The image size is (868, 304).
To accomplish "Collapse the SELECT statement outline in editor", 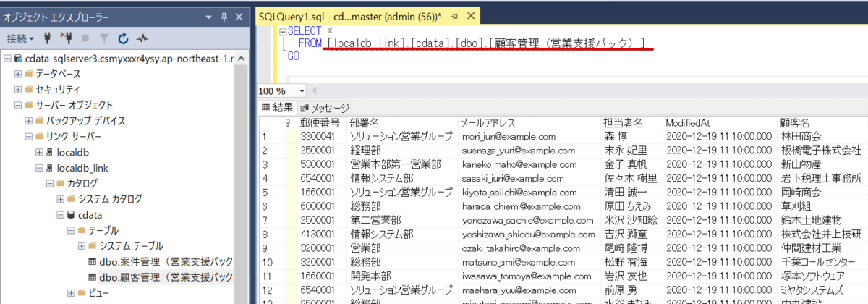I will [283, 32].
